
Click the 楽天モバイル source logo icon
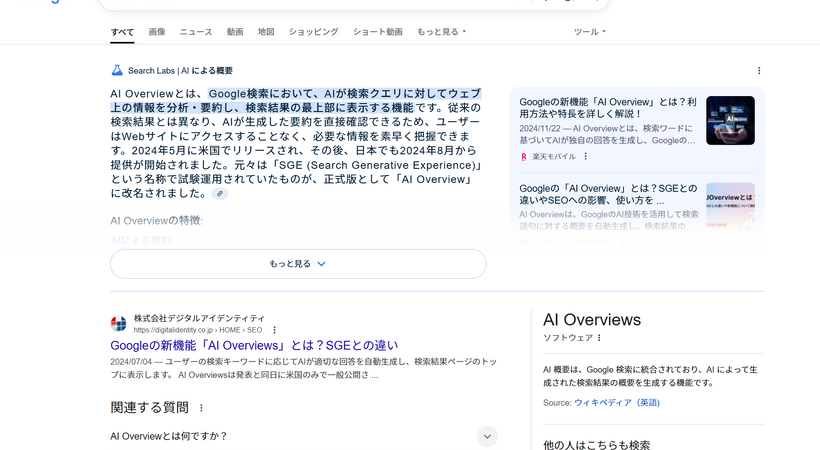(523, 156)
